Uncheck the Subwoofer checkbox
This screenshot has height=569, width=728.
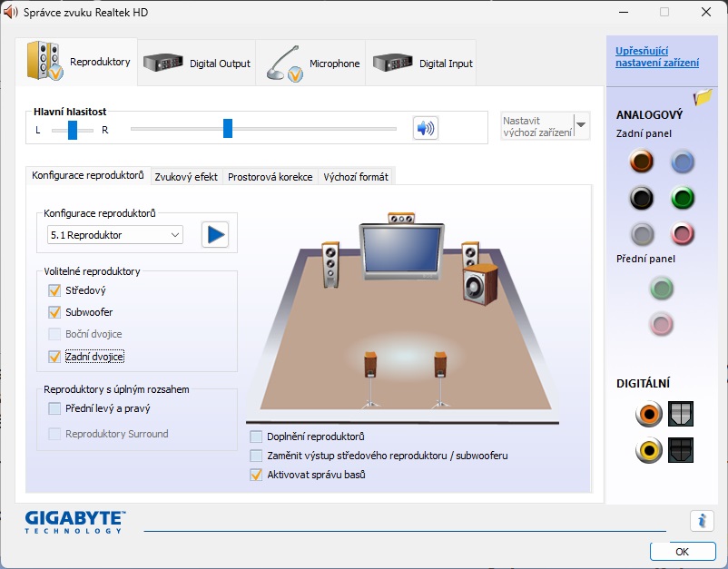coord(54,312)
